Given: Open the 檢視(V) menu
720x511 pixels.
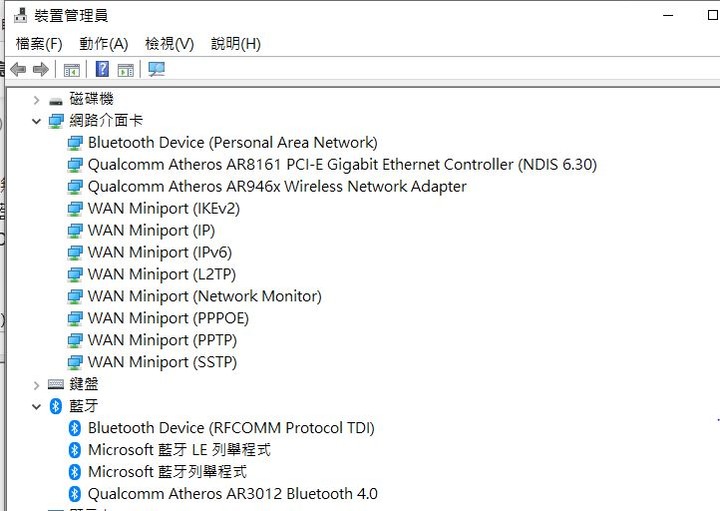Looking at the screenshot, I should [169, 44].
